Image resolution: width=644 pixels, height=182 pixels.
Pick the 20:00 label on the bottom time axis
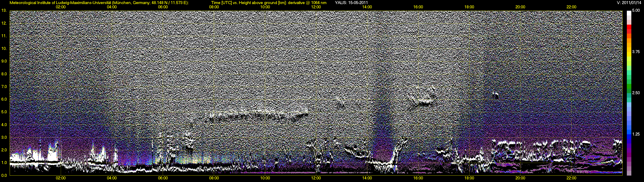point(520,178)
